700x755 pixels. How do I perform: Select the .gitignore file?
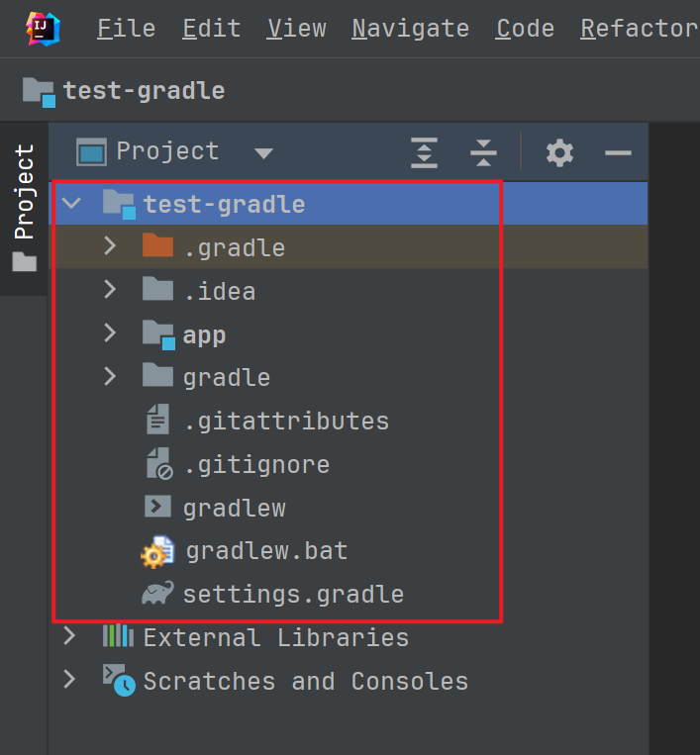[255, 464]
